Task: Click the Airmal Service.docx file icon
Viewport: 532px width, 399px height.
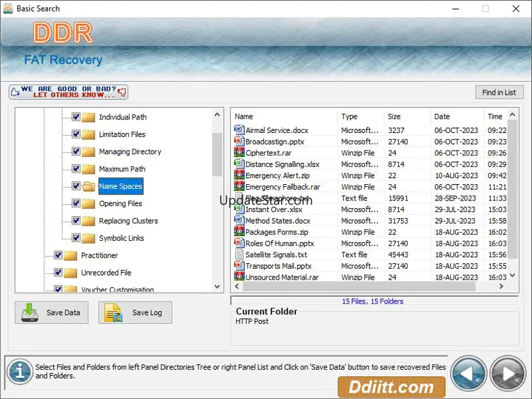Action: (239, 130)
